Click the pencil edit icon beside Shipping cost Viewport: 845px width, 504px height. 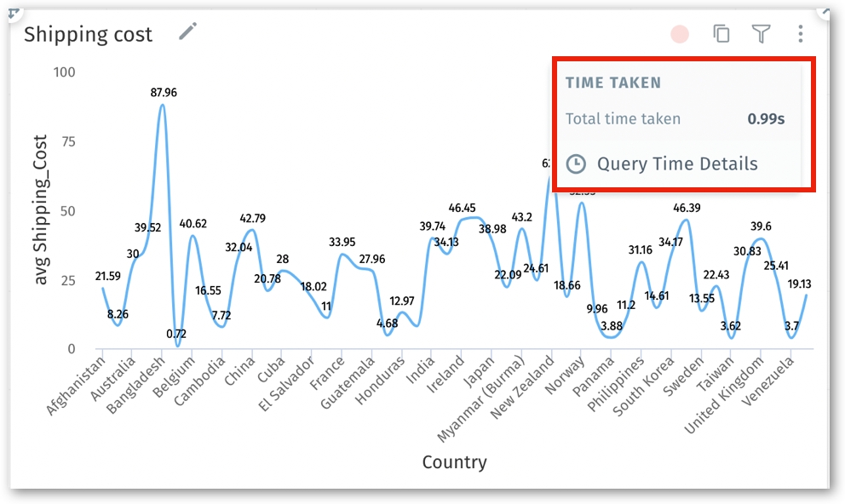pyautogui.click(x=187, y=32)
